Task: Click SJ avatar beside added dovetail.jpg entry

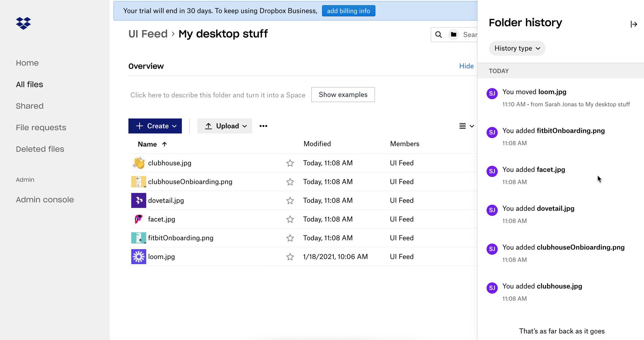Action: click(x=492, y=210)
